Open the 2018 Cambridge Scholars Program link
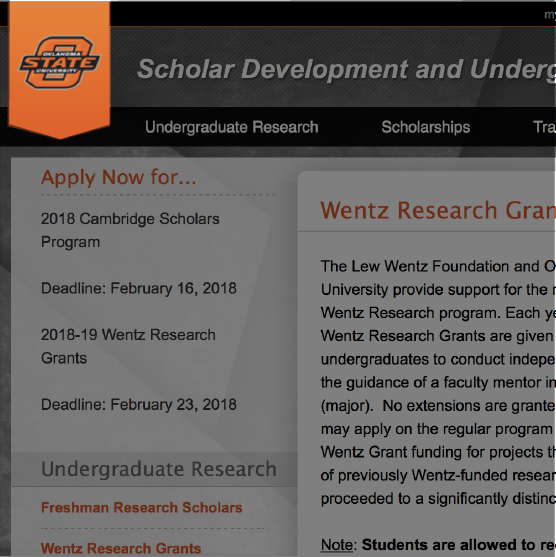The height and width of the screenshot is (557, 556). (130, 230)
